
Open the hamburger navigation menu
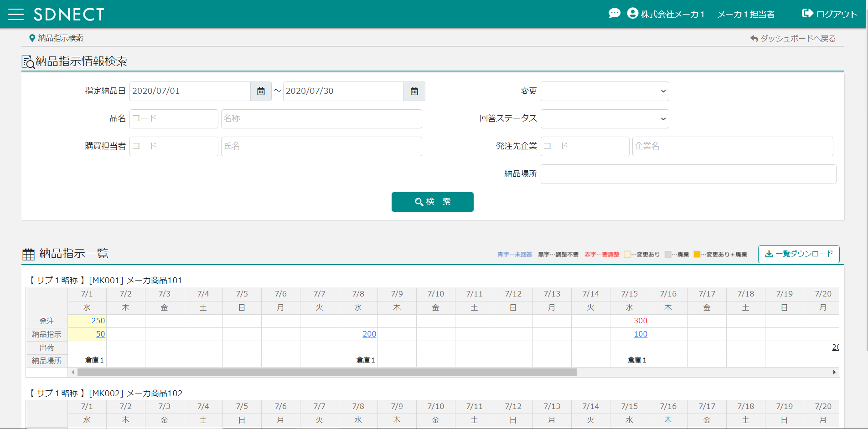coord(16,14)
